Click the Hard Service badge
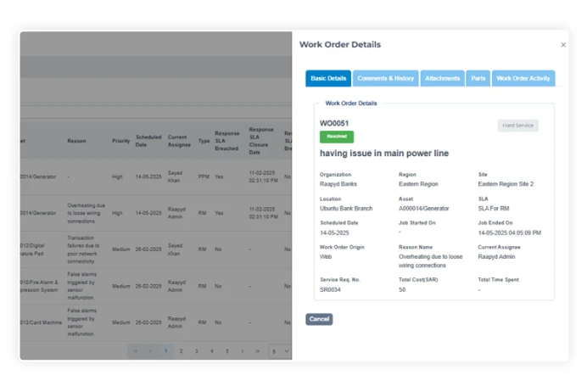Image resolution: width=587 pixels, height=392 pixels. click(x=517, y=126)
